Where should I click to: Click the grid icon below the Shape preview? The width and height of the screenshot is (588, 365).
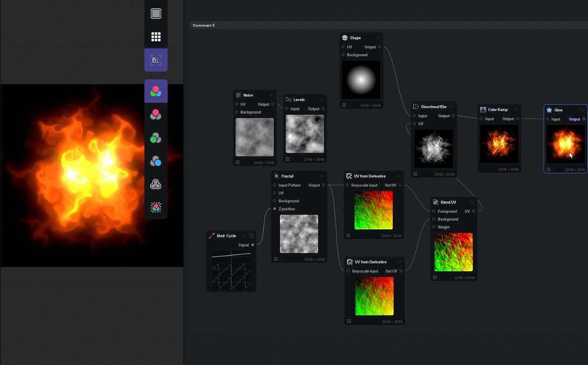(x=344, y=105)
